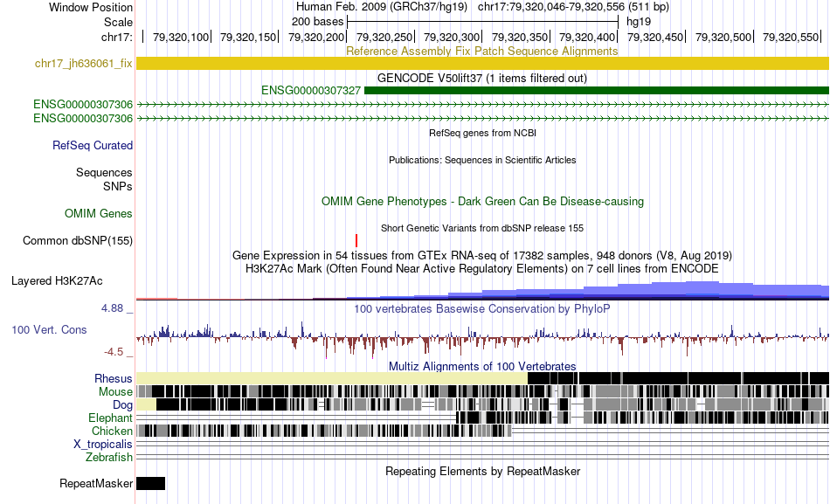830x504 pixels.
Task: Click the yellow fix patch alignment bar
Action: coord(482,64)
